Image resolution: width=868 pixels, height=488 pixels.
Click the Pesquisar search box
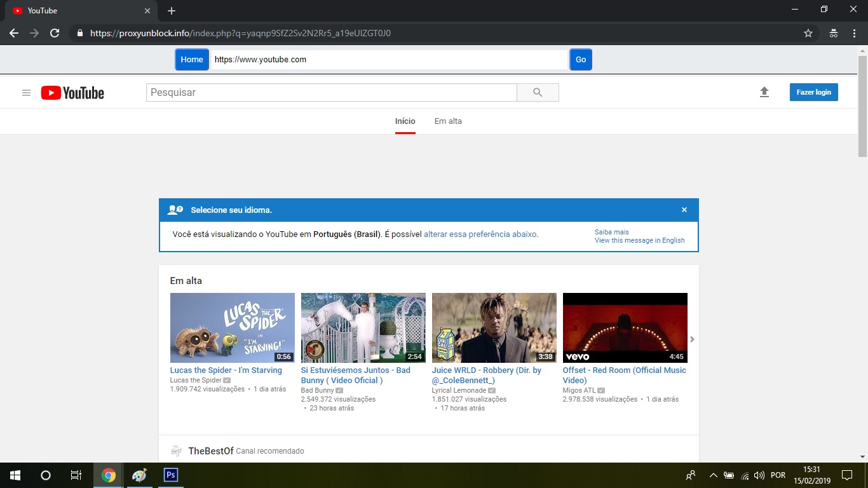332,93
